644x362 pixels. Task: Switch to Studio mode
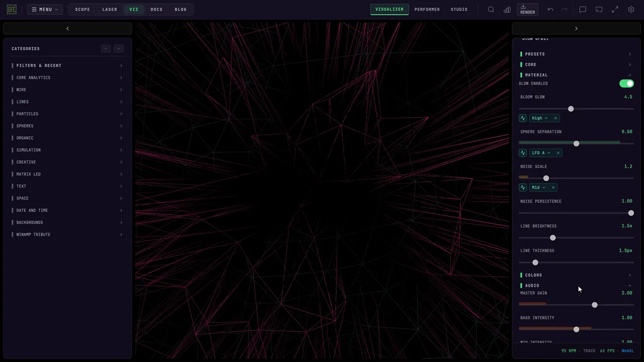459,10
